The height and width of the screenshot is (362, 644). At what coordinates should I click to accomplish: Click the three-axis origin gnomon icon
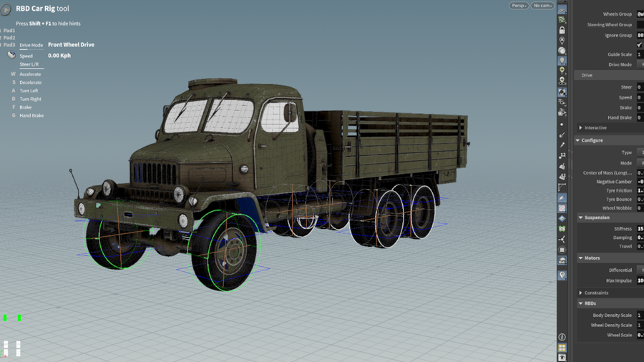[x=562, y=239]
